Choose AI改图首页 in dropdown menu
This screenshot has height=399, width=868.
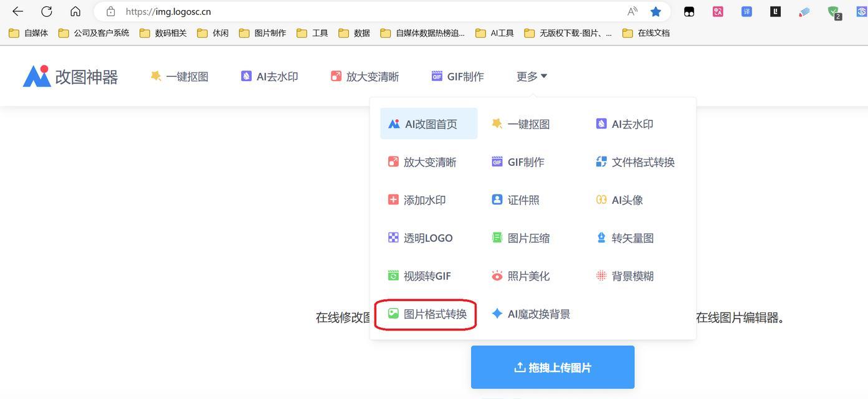pos(429,123)
